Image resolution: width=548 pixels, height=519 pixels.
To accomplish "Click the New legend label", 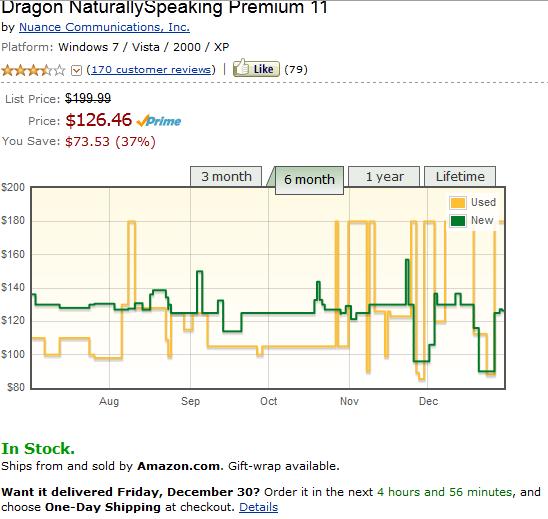I will [482, 220].
